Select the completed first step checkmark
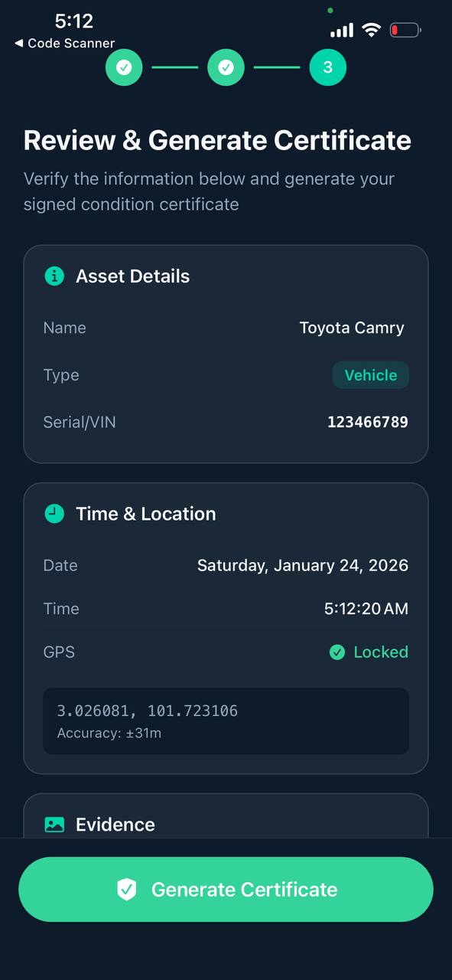 point(124,67)
